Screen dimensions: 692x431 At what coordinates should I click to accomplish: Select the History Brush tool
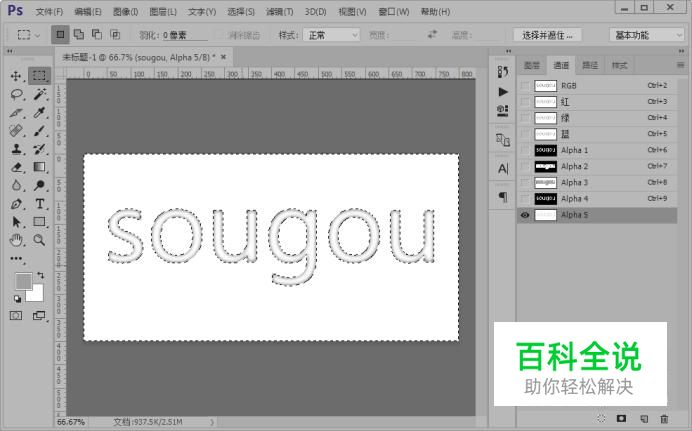[39, 149]
